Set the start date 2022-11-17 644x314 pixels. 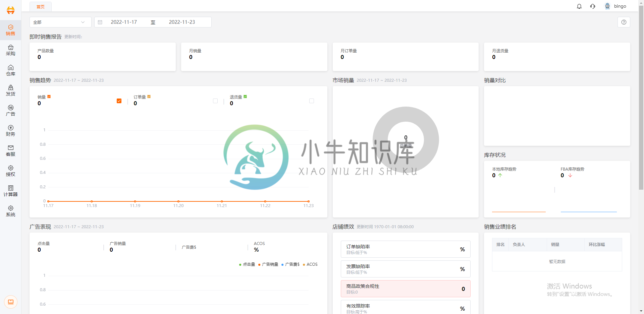[124, 22]
